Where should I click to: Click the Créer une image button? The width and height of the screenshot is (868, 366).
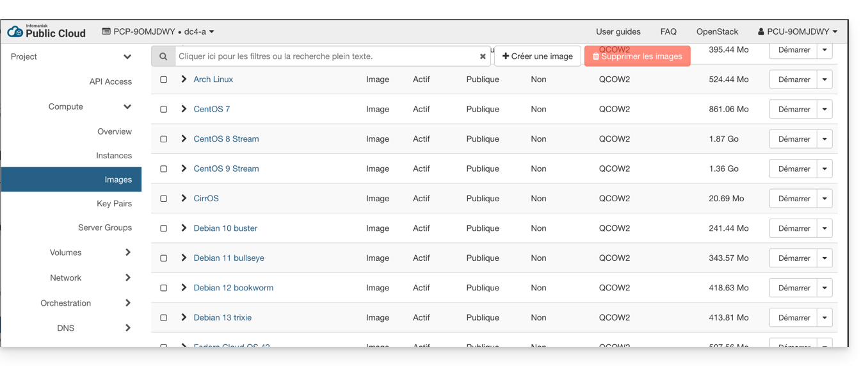[x=537, y=56]
